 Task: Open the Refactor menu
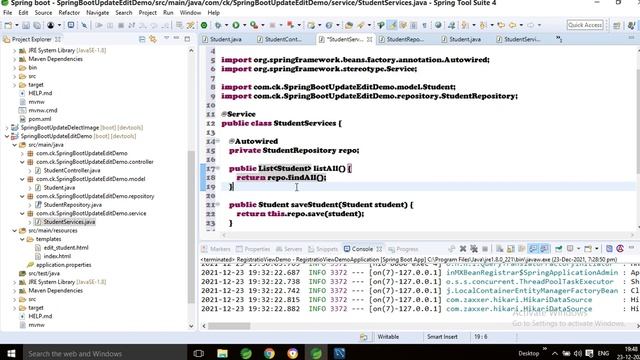69,13
